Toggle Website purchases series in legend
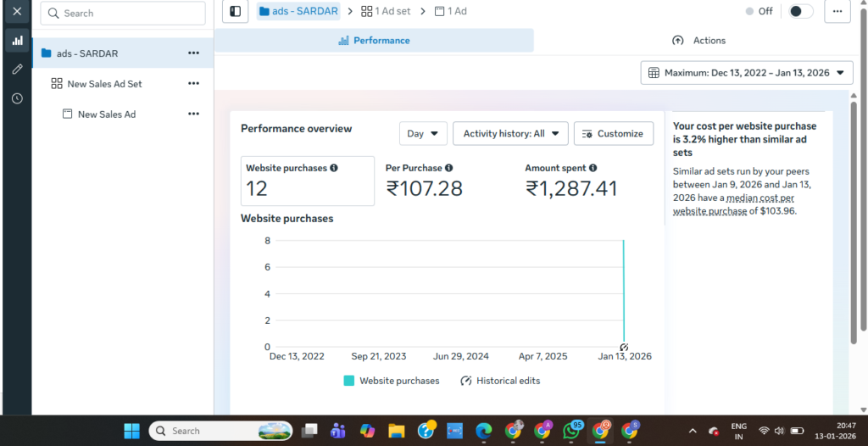This screenshot has height=446, width=868. point(392,381)
